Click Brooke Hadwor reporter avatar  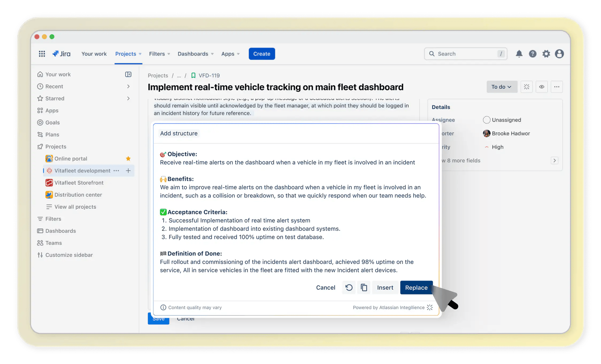click(x=486, y=133)
